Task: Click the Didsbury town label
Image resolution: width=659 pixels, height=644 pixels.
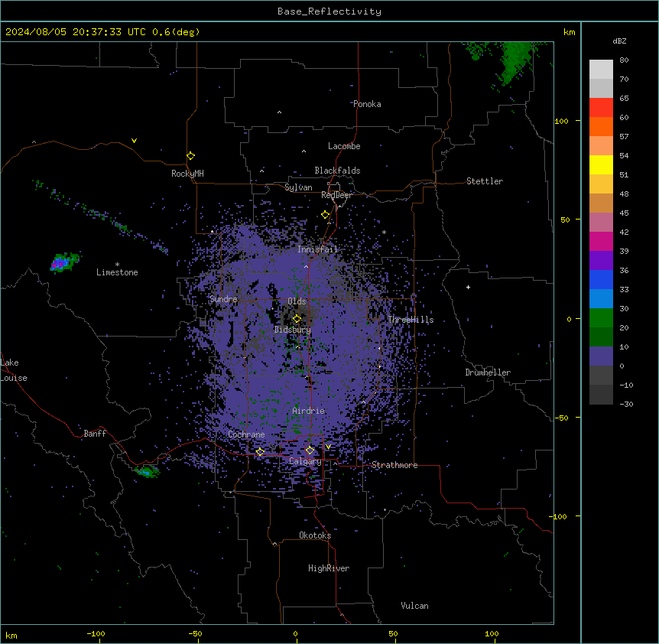Action: pos(293,330)
